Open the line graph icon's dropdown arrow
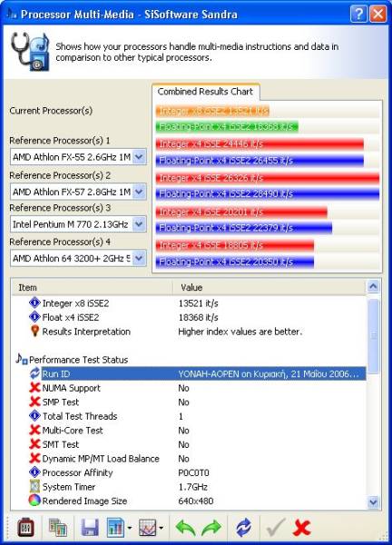Screen dimensions: 392x545 pos(162,529)
